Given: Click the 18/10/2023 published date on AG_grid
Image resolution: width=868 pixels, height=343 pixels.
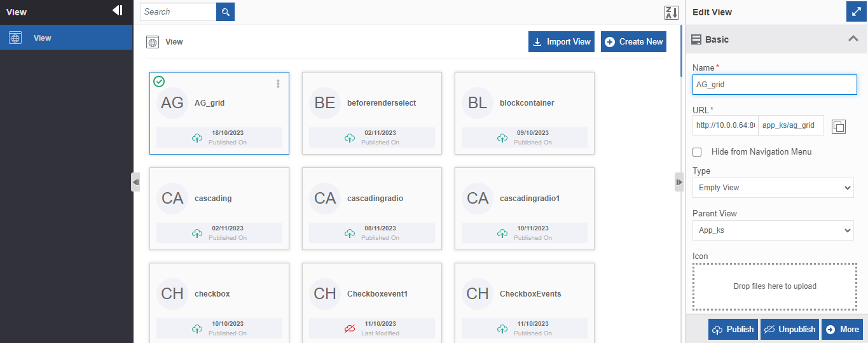Looking at the screenshot, I should pos(228,133).
